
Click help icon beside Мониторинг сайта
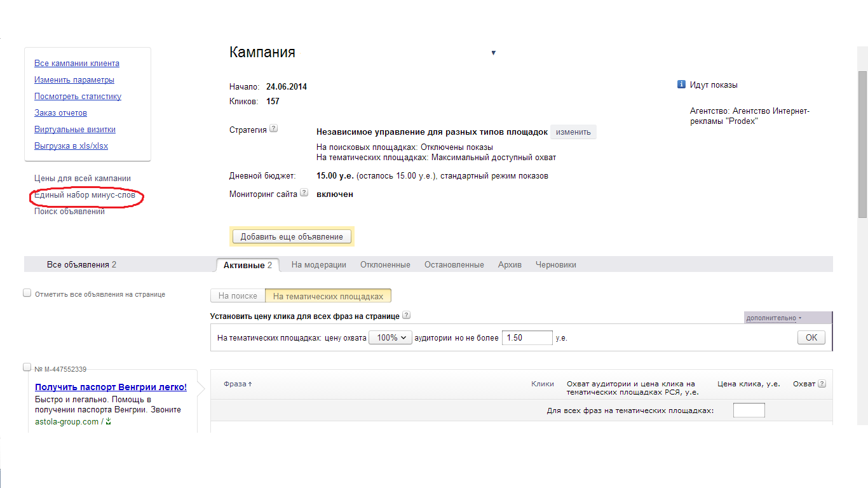(304, 193)
